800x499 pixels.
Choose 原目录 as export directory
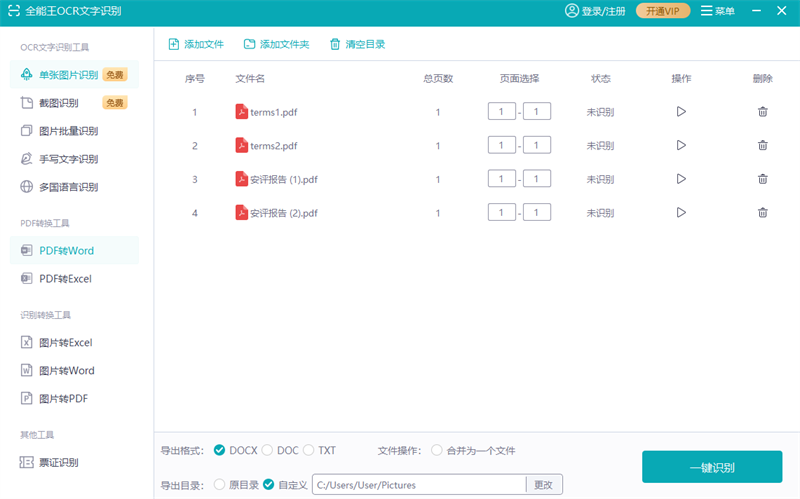click(220, 485)
